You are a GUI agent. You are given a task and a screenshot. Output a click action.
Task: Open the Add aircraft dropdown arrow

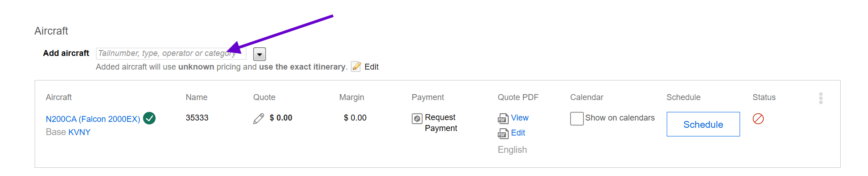point(260,54)
